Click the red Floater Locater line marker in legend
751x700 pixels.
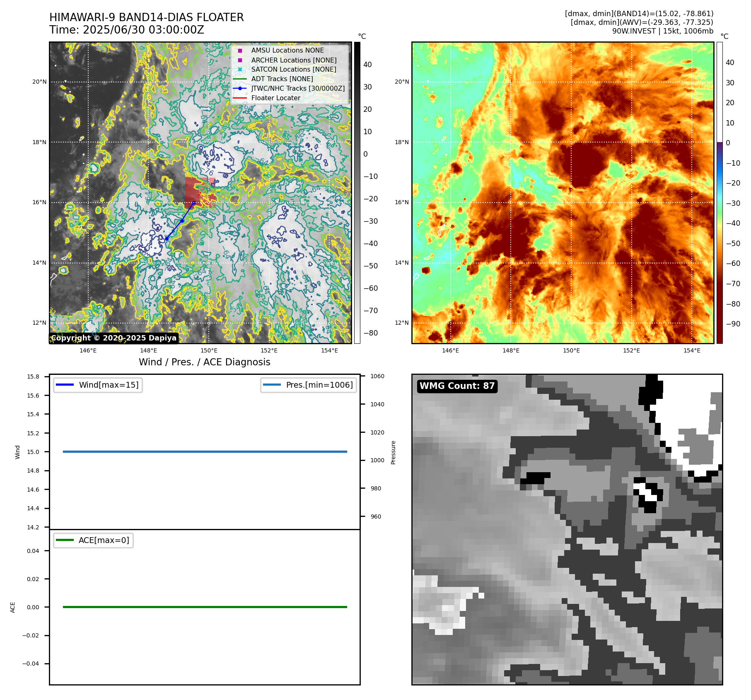coord(240,98)
